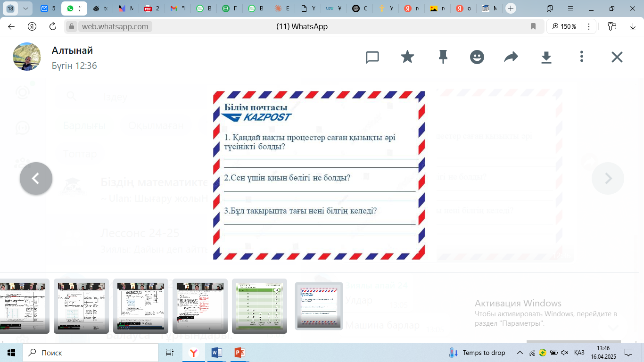This screenshot has width=644, height=362.
Task: Click the web.whatsapp.com address field
Action: [x=115, y=26]
